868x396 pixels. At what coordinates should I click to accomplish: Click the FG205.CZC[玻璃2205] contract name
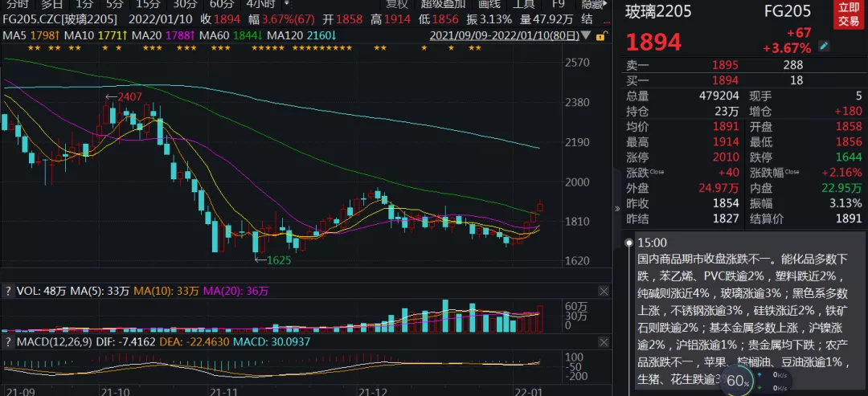pos(59,19)
